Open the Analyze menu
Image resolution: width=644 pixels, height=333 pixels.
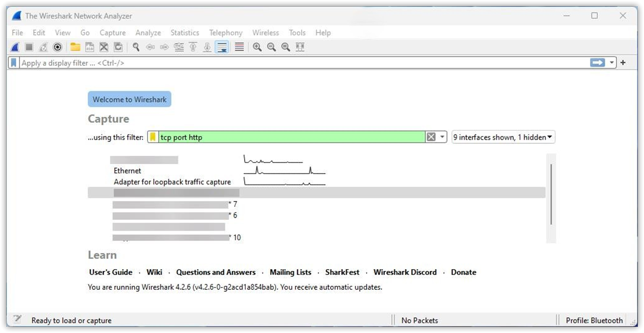coord(148,33)
